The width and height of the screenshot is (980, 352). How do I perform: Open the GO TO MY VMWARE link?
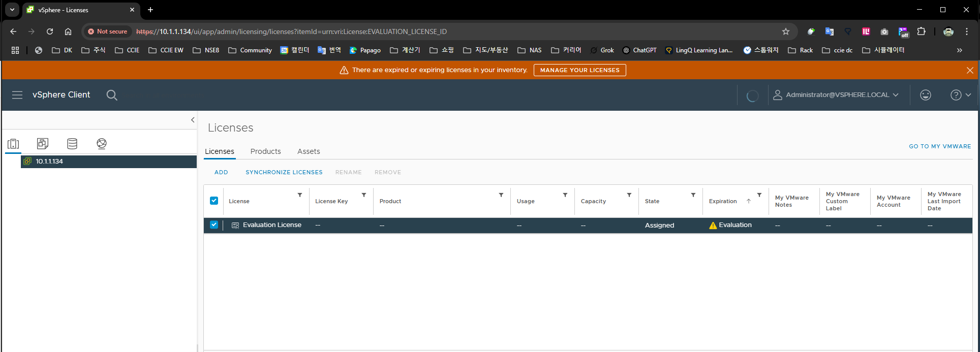coord(940,146)
